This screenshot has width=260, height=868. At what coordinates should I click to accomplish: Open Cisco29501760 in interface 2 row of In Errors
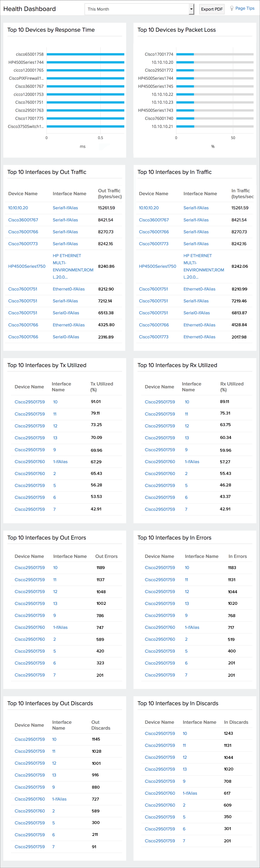click(160, 639)
